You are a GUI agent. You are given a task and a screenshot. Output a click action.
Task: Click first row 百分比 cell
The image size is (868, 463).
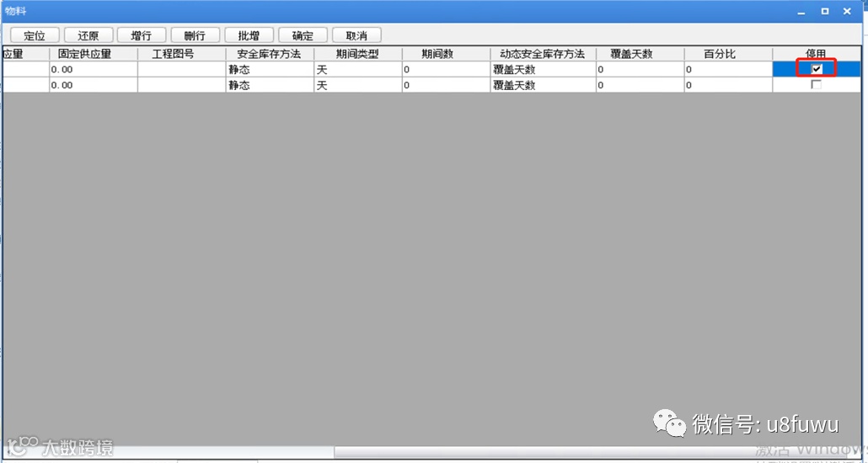[x=728, y=69]
